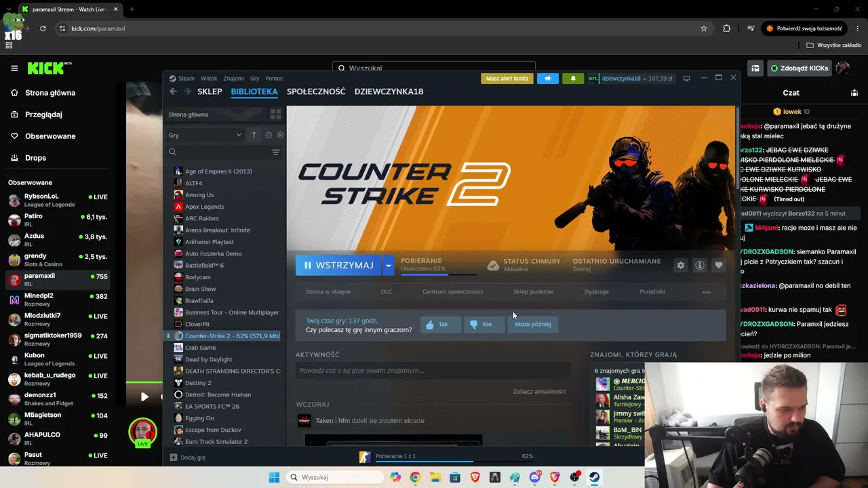
Task: Open library advanced filter options icon
Action: click(275, 152)
